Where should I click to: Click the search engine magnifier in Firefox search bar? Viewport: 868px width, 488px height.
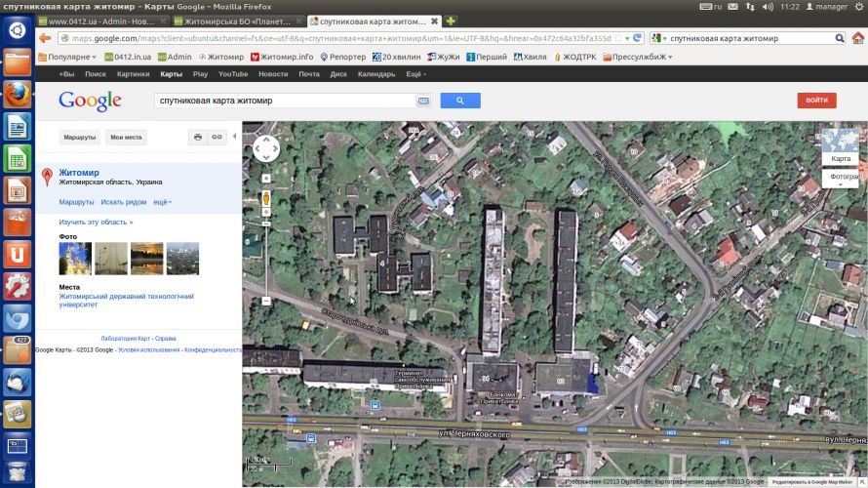pos(839,38)
